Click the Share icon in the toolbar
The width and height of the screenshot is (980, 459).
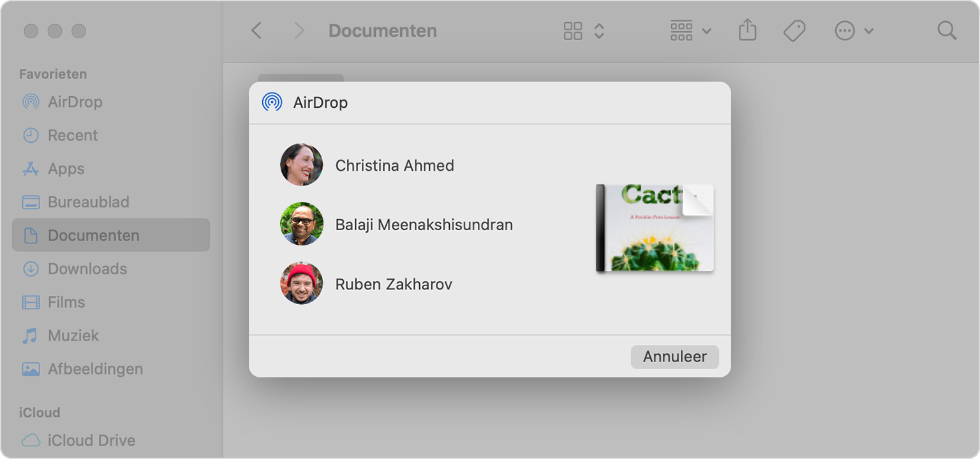coord(747,30)
